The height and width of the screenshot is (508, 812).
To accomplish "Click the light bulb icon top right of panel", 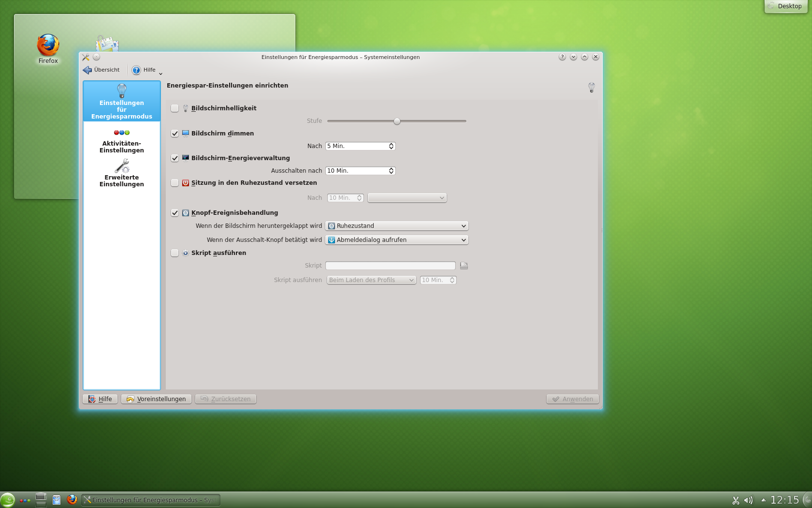I will click(591, 88).
